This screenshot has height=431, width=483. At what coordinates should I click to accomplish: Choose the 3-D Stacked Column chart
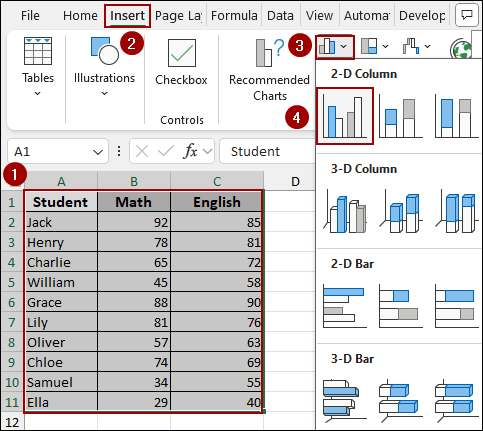pos(400,211)
